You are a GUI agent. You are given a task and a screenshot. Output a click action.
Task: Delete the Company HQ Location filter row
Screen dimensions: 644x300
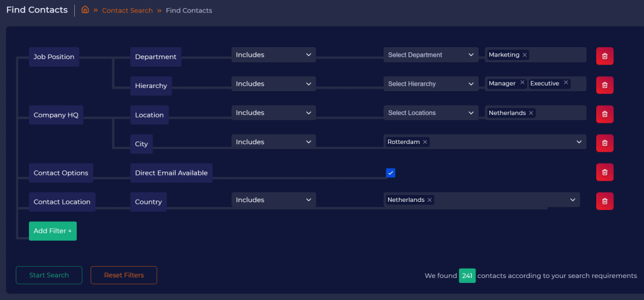click(x=604, y=114)
